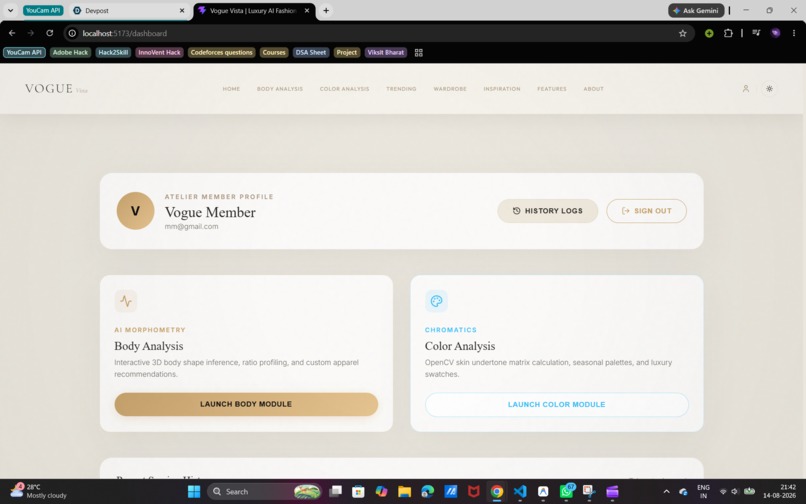Viewport: 806px width, 504px height.
Task: Click the VOGUE Vista logo
Action: point(56,88)
